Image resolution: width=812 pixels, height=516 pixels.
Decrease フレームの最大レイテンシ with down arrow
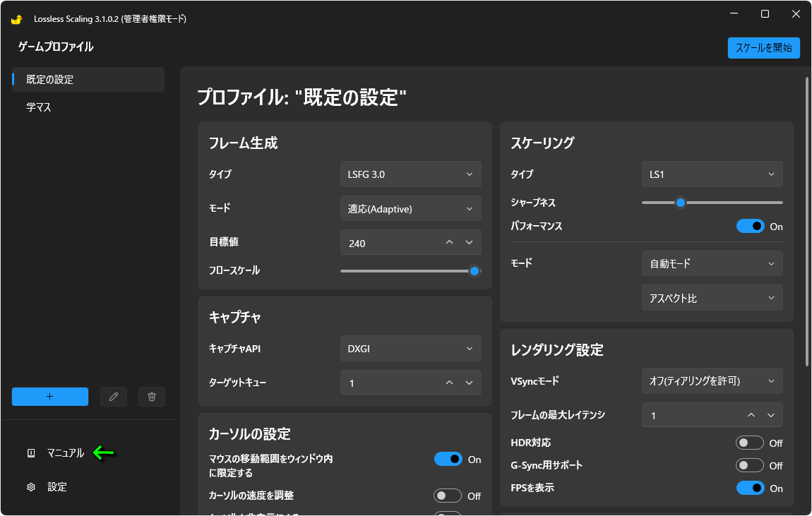771,415
